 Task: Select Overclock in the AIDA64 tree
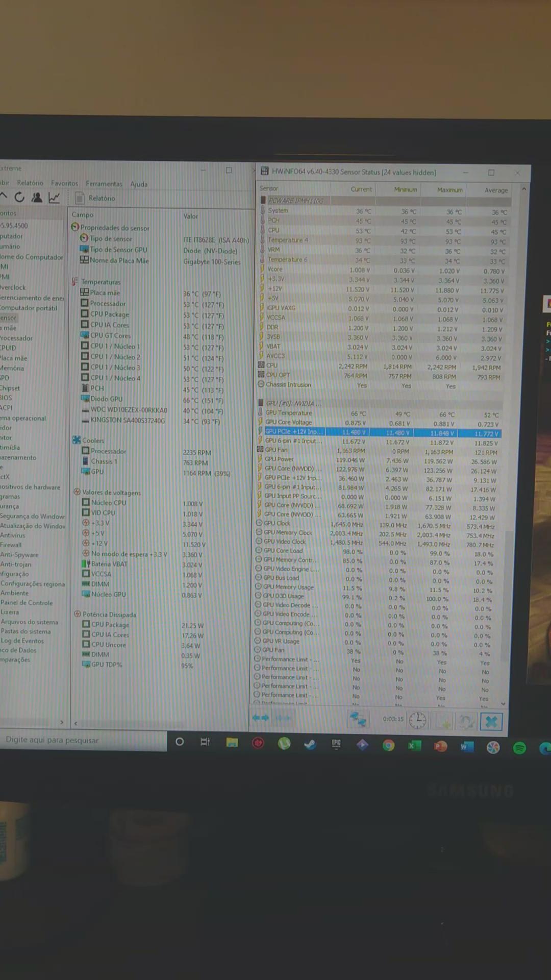[13, 287]
